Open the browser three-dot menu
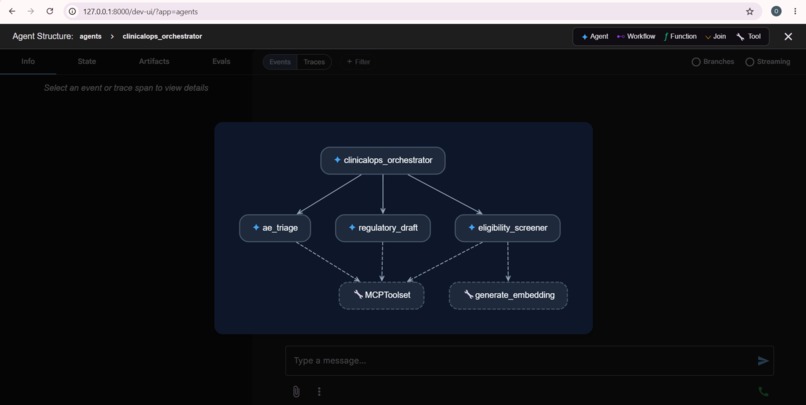 click(795, 11)
